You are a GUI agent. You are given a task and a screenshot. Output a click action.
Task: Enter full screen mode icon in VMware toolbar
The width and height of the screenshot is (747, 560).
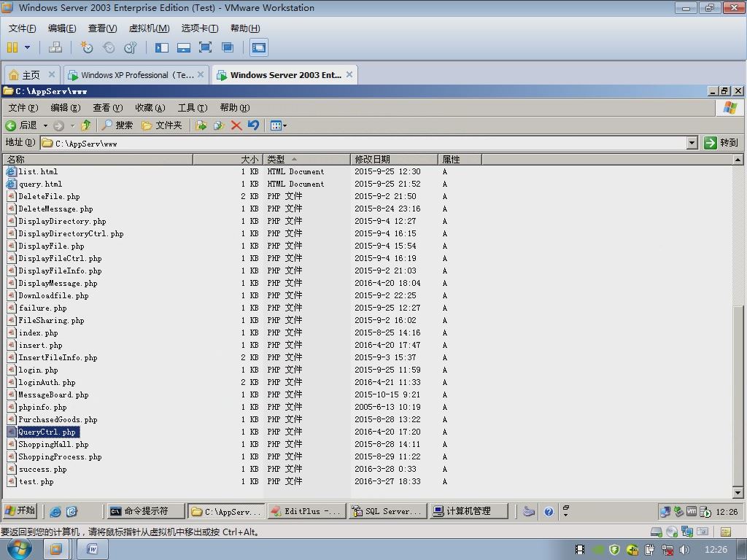pos(205,47)
